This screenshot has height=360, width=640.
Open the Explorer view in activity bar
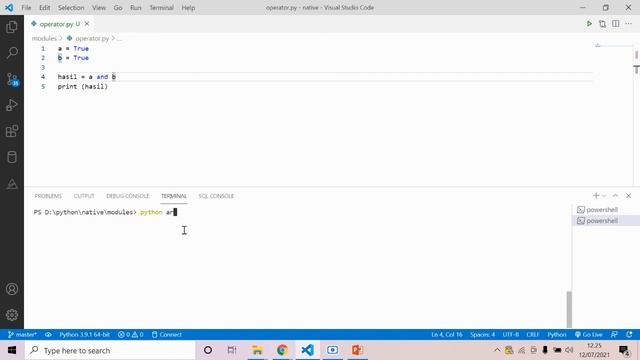click(x=12, y=27)
